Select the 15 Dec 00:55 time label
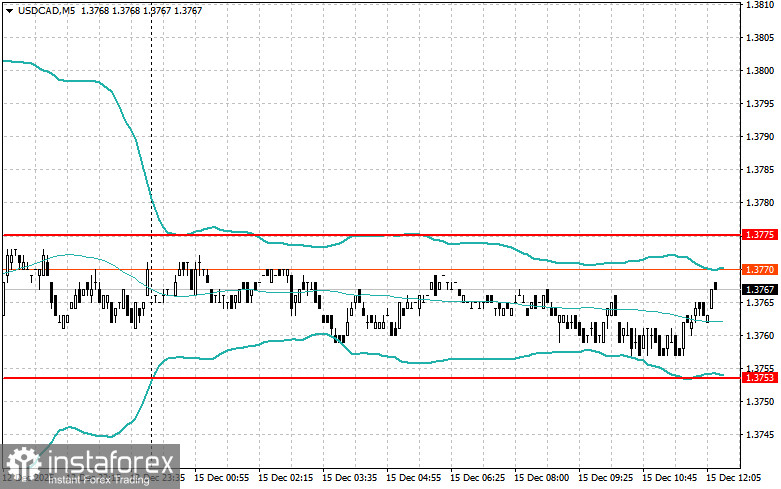 click(222, 478)
